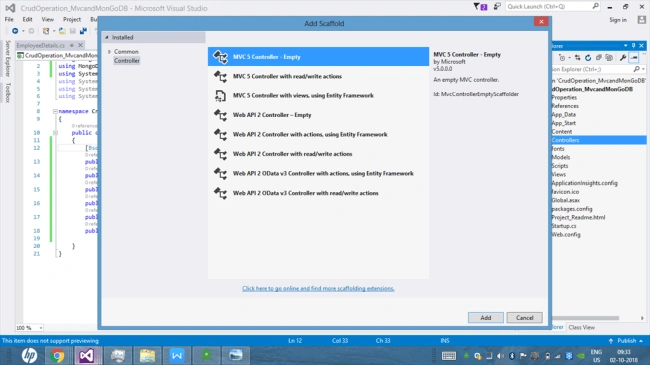Cancel the Add Scaffold dialog
650x365 pixels.
click(524, 318)
